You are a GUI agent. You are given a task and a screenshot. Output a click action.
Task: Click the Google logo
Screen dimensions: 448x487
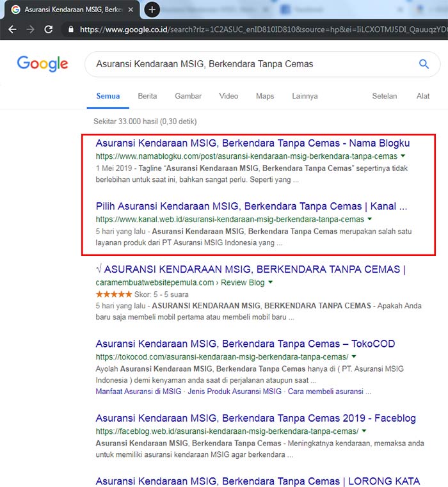tap(43, 64)
